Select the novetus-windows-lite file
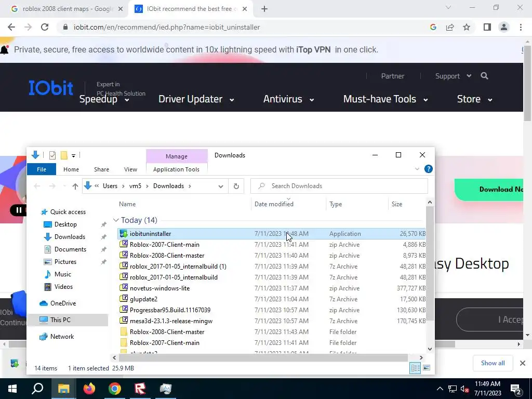The width and height of the screenshot is (532, 399). click(x=271, y=288)
